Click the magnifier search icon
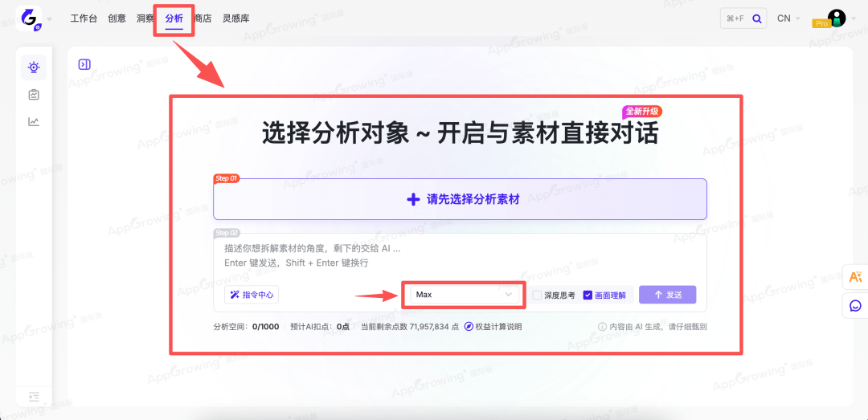The height and width of the screenshot is (420, 868). pyautogui.click(x=757, y=18)
